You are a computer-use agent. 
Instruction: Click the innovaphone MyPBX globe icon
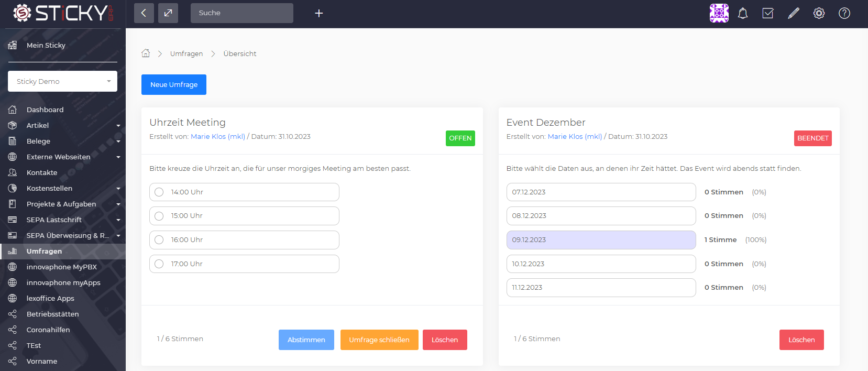point(13,267)
